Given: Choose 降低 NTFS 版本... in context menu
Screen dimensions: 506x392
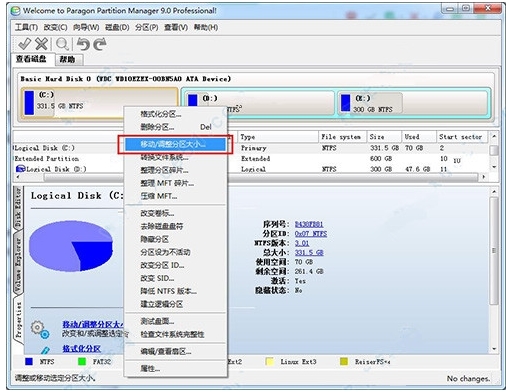Looking at the screenshot, I should point(176,291).
